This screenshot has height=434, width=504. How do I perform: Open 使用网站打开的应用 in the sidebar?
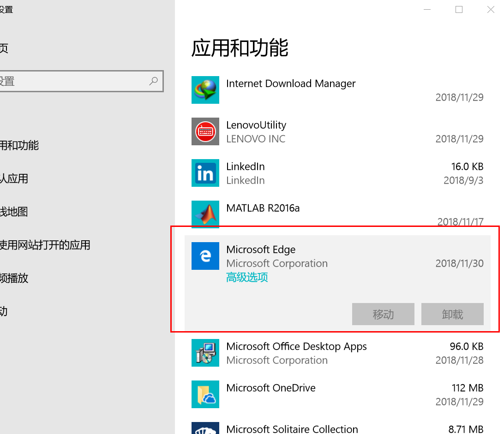[x=45, y=245]
